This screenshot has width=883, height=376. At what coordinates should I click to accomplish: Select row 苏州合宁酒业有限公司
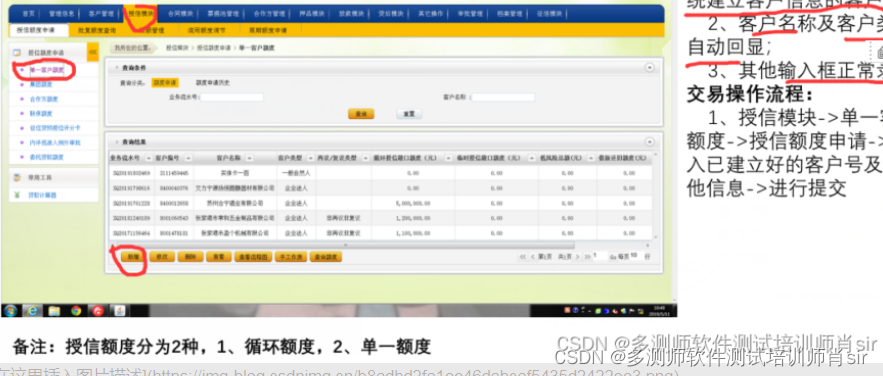[x=381, y=203]
